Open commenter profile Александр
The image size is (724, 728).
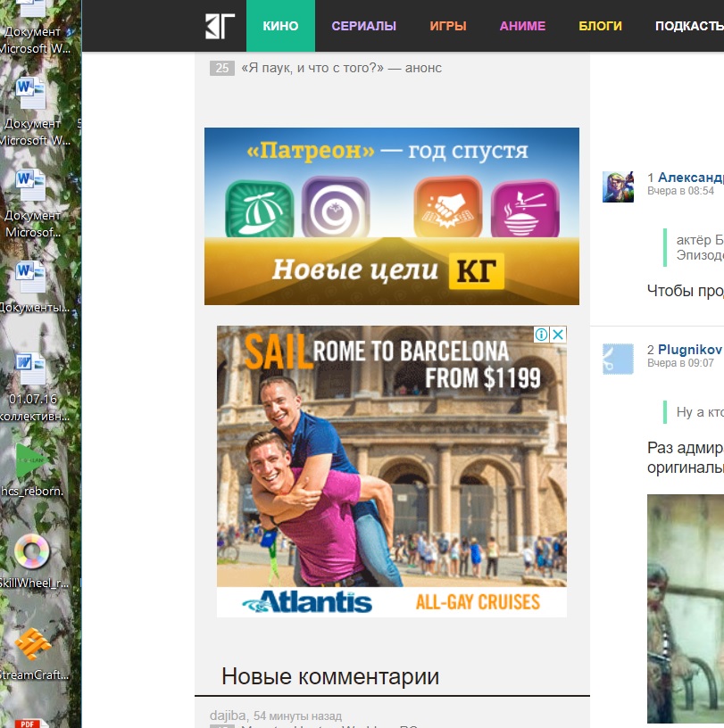691,178
